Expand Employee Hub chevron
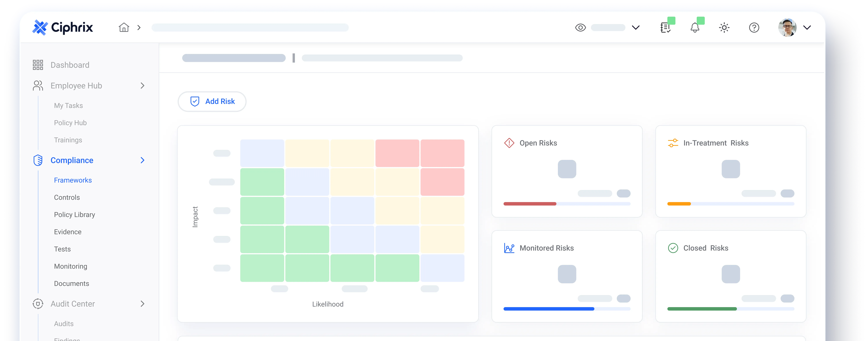Viewport: 868px width, 341px height. point(143,86)
